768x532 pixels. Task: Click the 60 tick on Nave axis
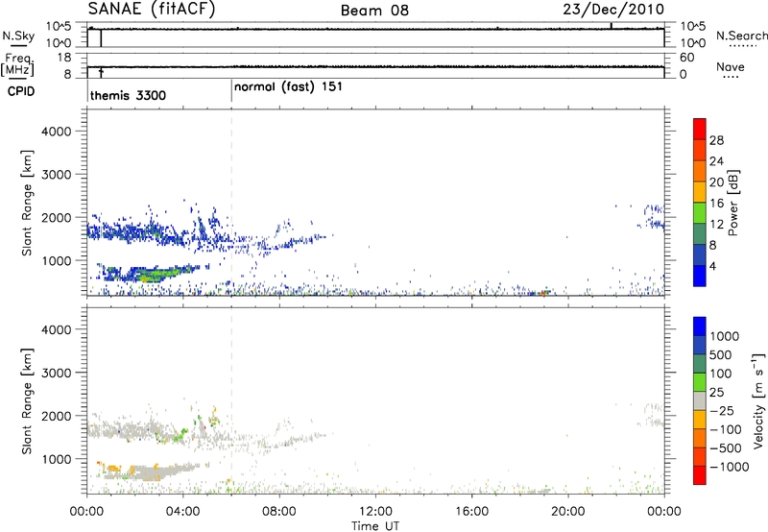coord(686,58)
